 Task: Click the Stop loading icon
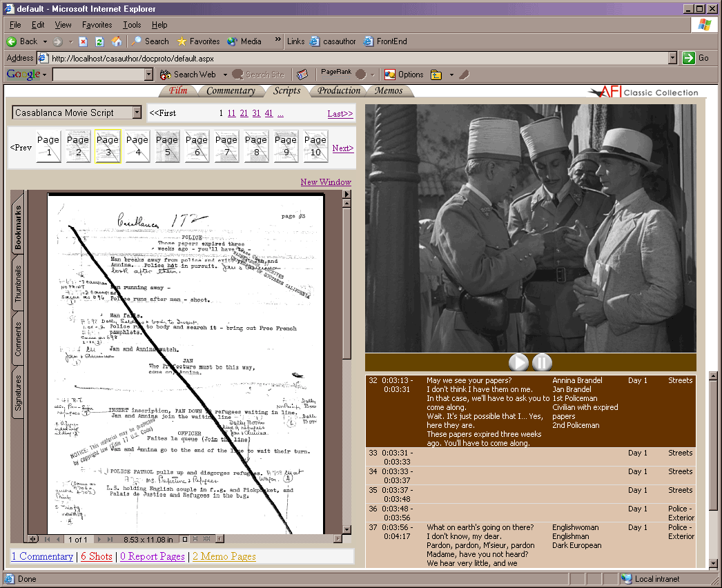click(83, 41)
